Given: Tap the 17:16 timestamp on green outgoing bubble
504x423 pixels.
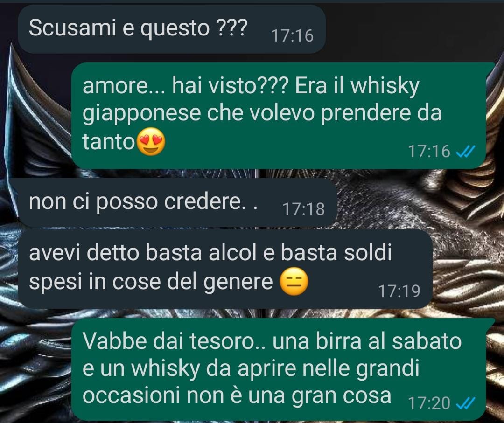Looking at the screenshot, I should [x=429, y=151].
